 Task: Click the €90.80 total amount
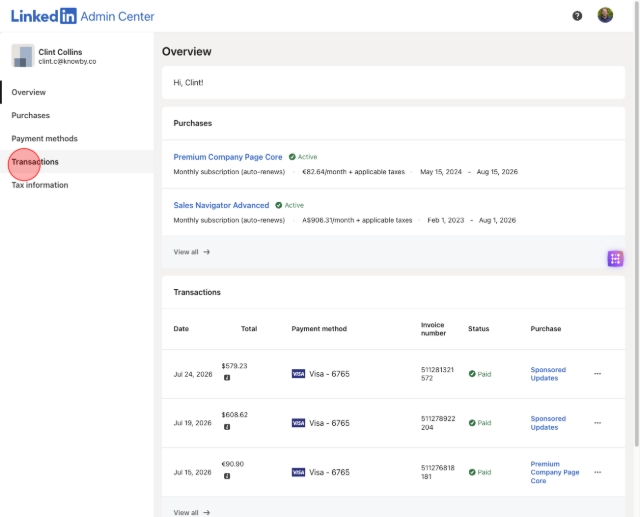233,464
